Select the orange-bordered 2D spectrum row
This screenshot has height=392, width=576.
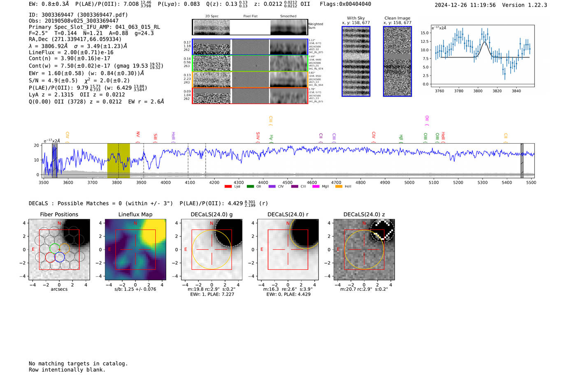point(250,79)
